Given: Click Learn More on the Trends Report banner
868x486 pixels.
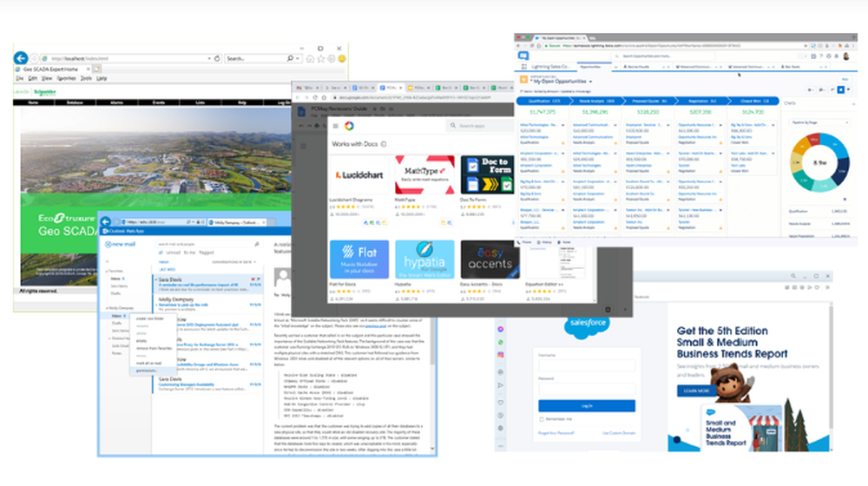Looking at the screenshot, I should pyautogui.click(x=696, y=391).
